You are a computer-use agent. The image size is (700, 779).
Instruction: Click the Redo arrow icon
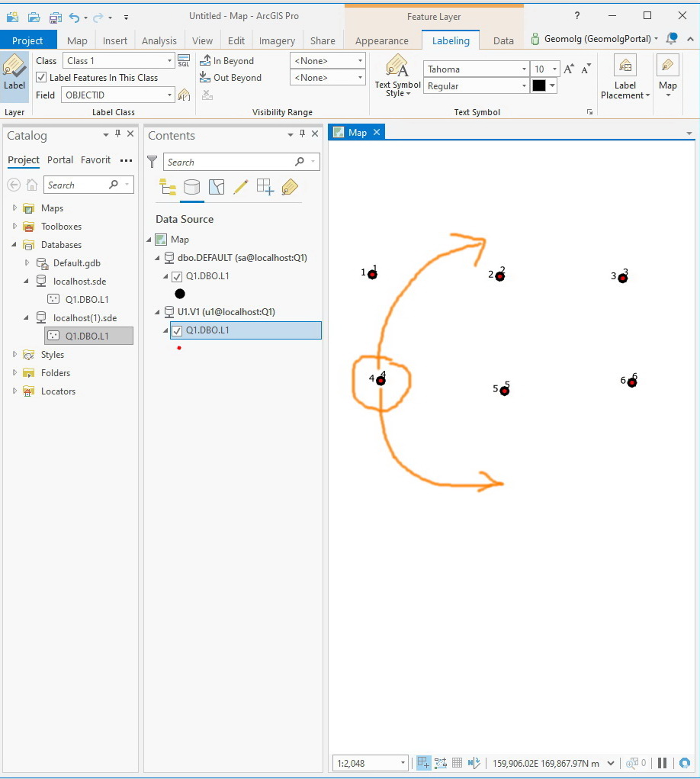point(98,18)
